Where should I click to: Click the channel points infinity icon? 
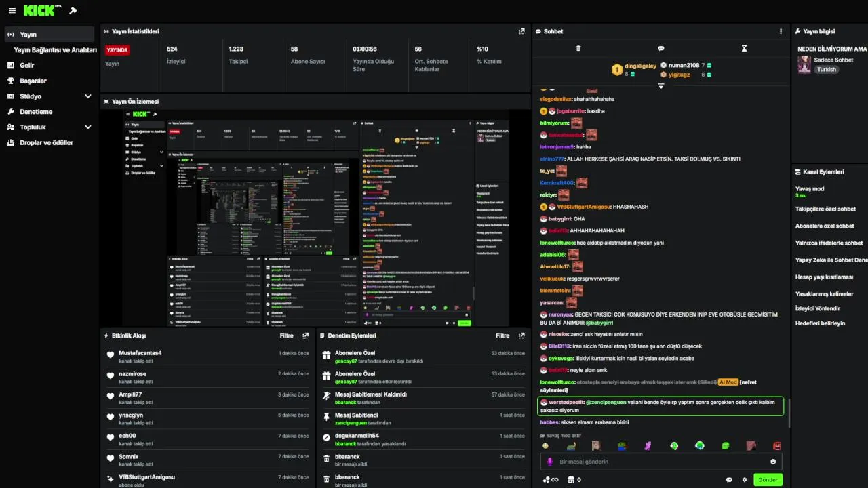pos(551,480)
